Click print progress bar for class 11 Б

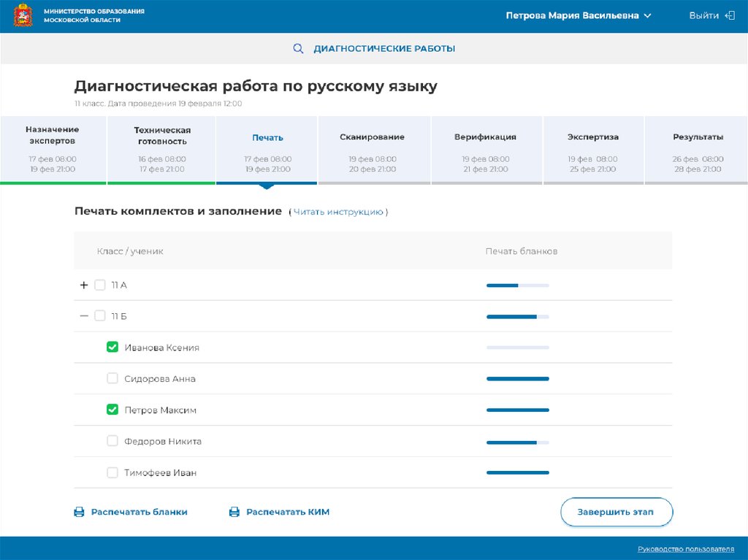point(517,317)
